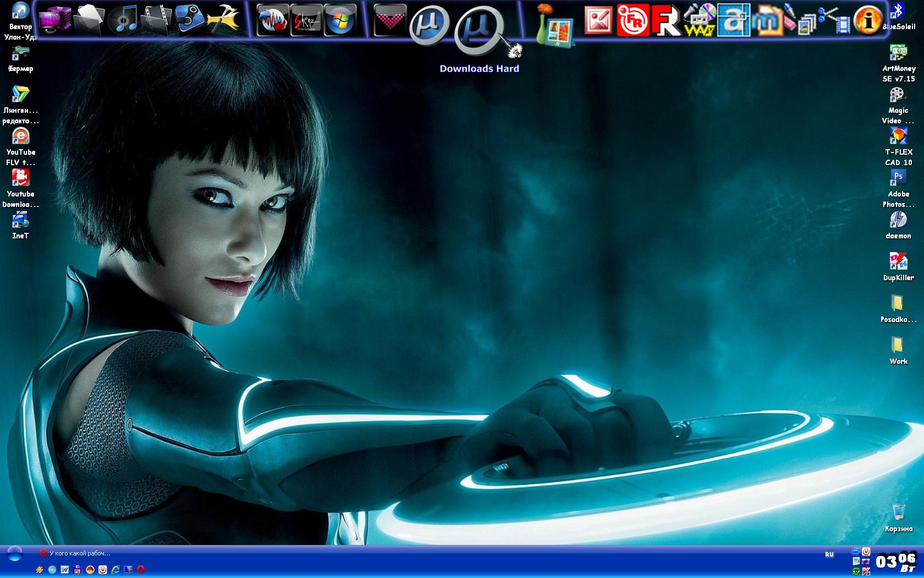Launch Steam from the dock
This screenshot has height=578, width=924.
click(189, 19)
